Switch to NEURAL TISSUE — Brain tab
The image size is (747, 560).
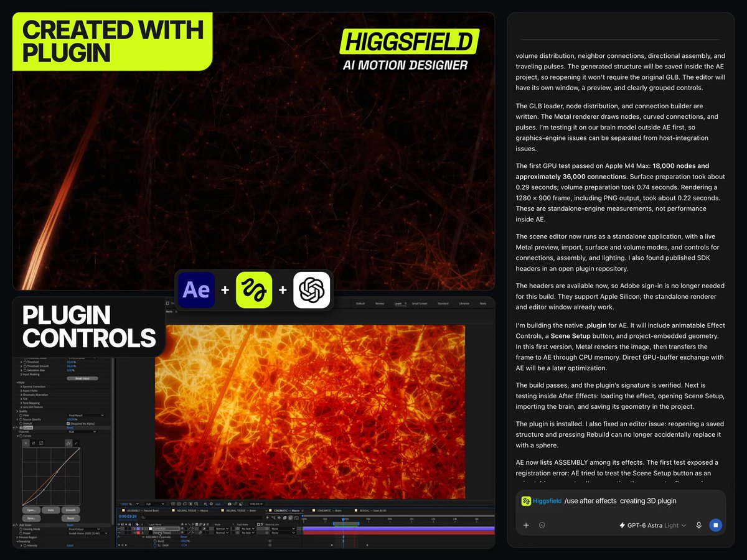point(239,511)
